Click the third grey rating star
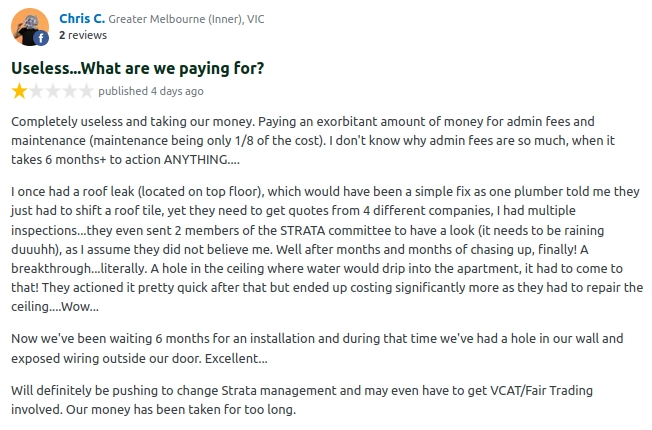The width and height of the screenshot is (652, 430). 53,91
